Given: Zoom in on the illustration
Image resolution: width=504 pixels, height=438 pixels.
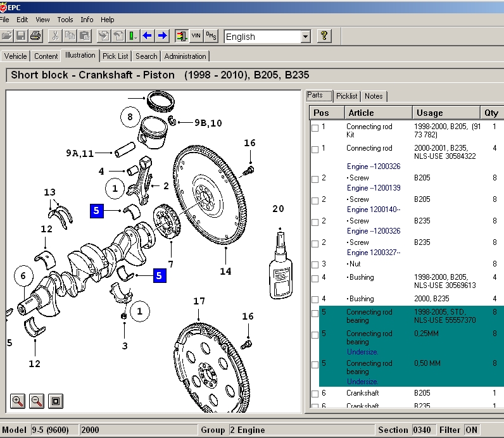Looking at the screenshot, I should click(x=18, y=401).
